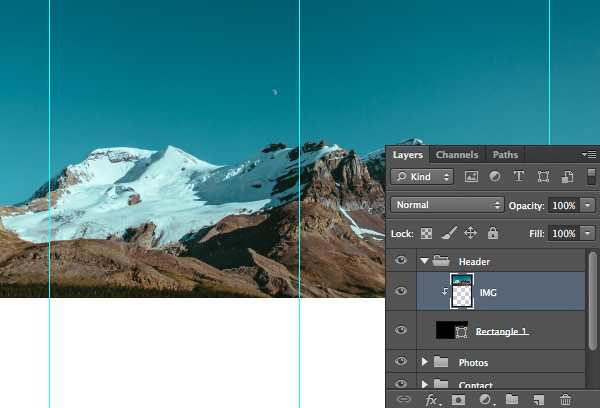Filter for smart objects icon

click(567, 176)
